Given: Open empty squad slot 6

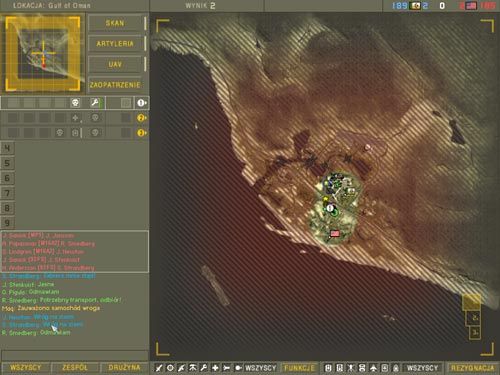Looking at the screenshot, I should point(7,178).
